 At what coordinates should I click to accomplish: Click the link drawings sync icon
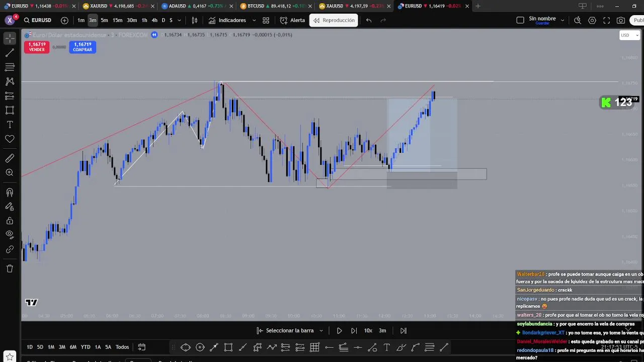click(x=10, y=249)
